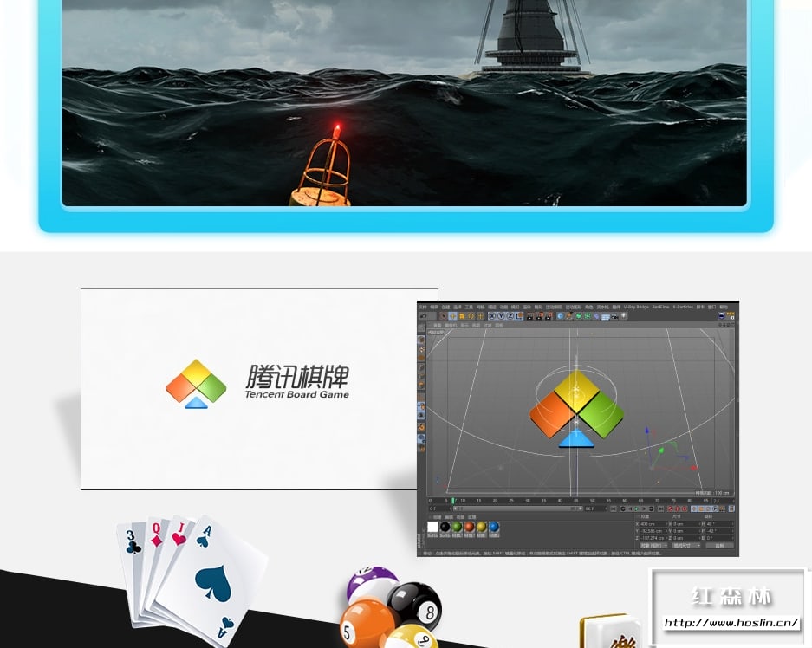Click Make Editable icon in left palette

click(x=421, y=327)
